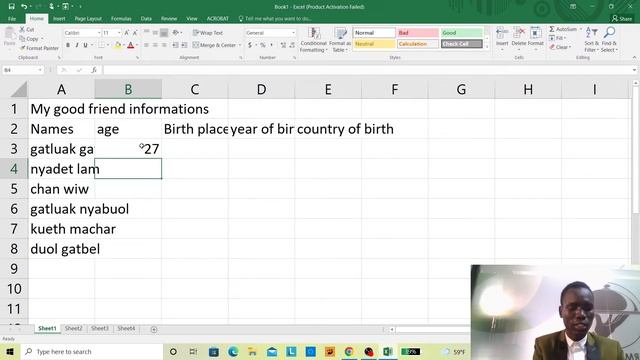Toggle Bold formatting

pos(68,45)
